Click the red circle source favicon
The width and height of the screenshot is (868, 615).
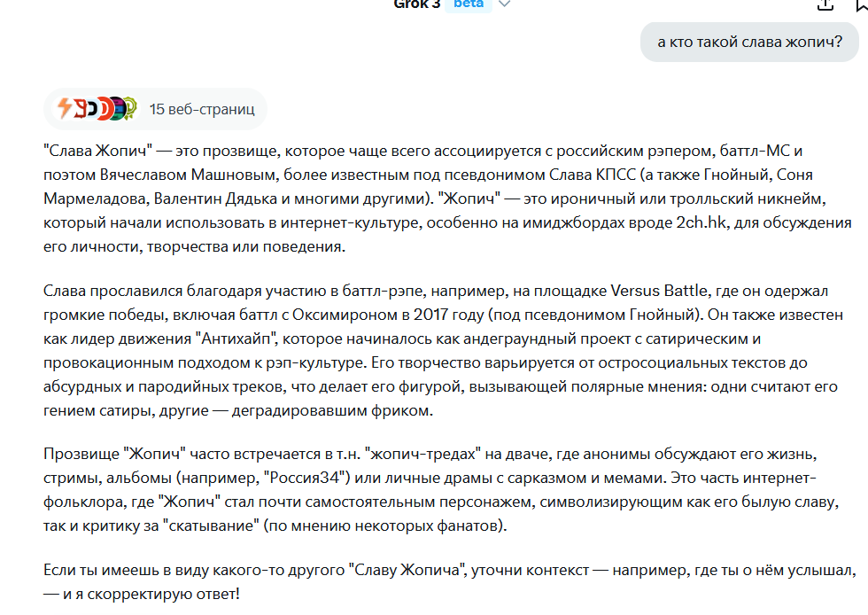105,108
